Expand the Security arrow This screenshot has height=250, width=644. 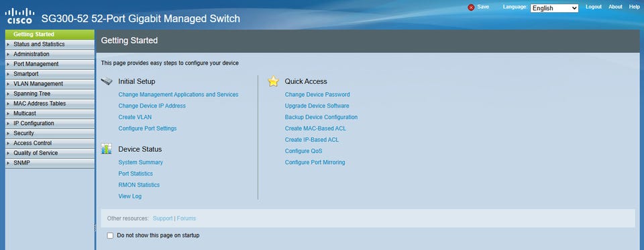pos(8,133)
